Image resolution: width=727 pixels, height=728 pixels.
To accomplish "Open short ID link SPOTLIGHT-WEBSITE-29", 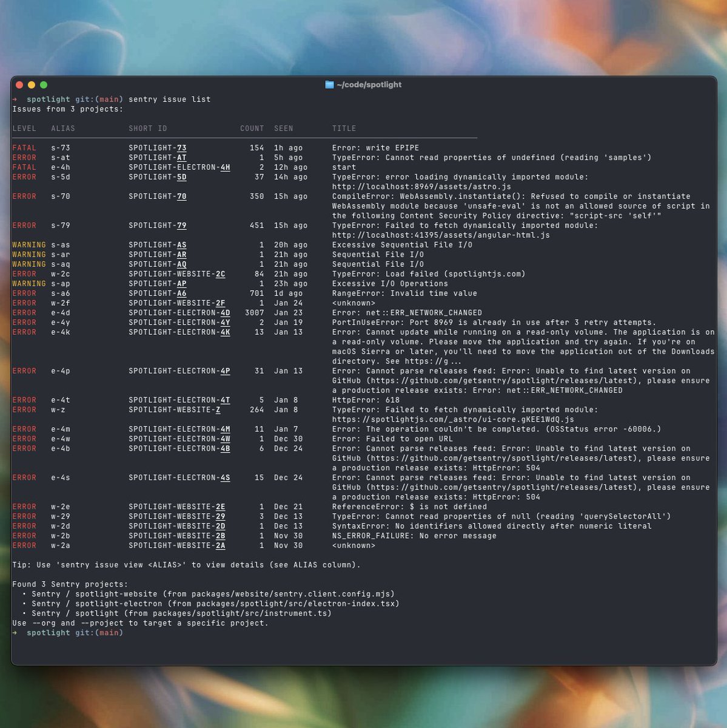I will point(177,517).
